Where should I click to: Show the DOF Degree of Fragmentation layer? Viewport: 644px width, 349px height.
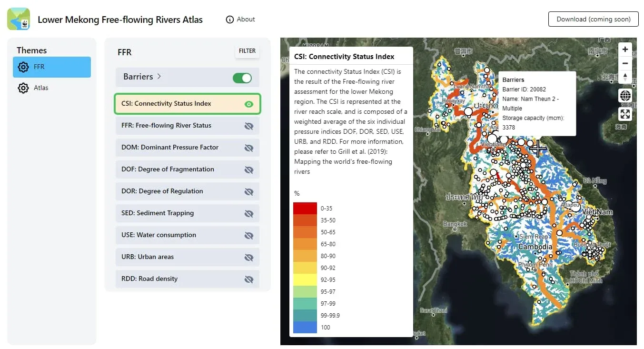248,170
